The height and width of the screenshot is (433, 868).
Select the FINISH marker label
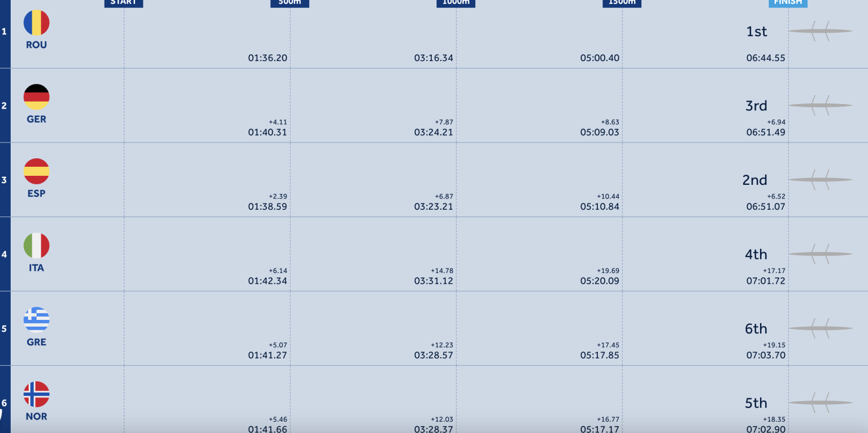788,3
